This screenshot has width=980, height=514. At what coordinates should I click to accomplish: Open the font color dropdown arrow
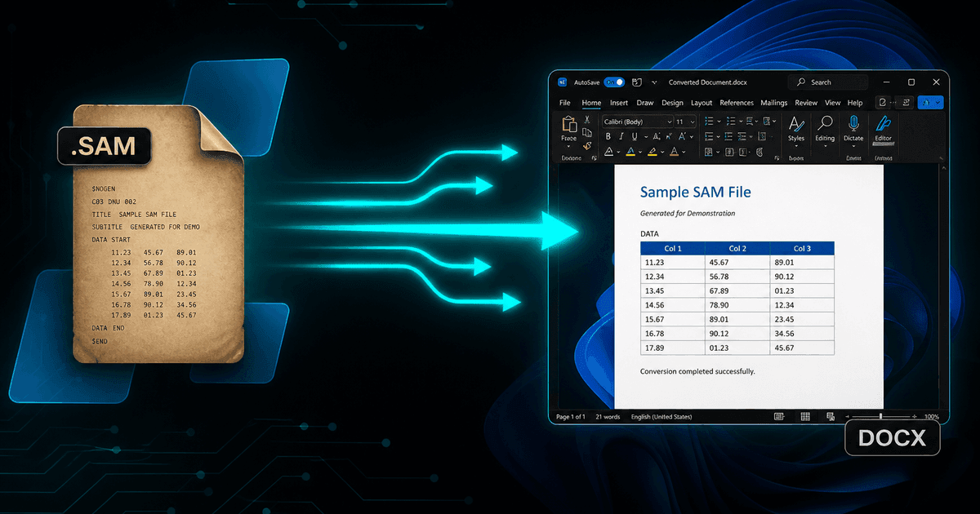pyautogui.click(x=684, y=152)
